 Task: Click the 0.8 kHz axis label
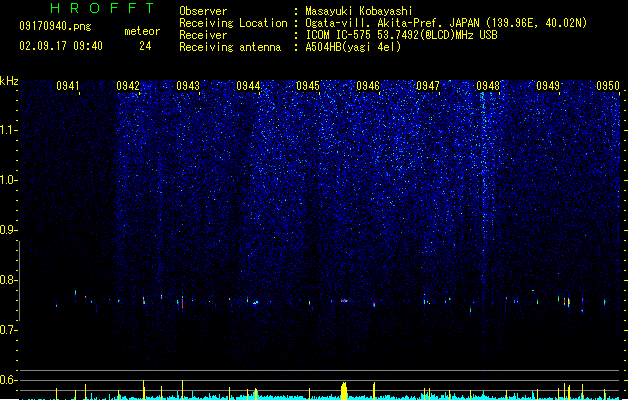point(9,280)
